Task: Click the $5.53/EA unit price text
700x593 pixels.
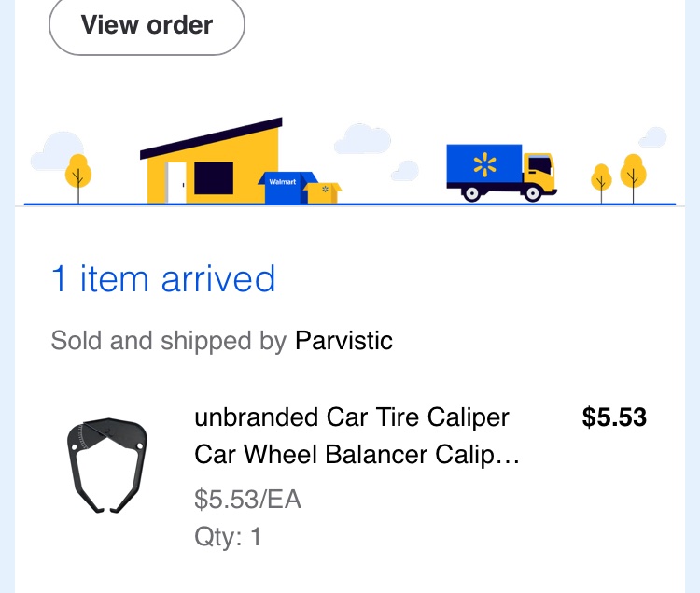Action: tap(247, 500)
